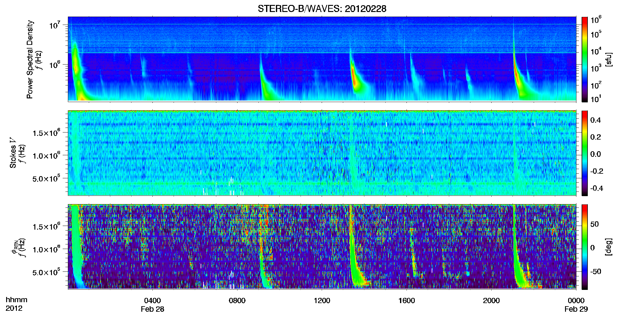Click the "0400" time axis label

point(152,301)
